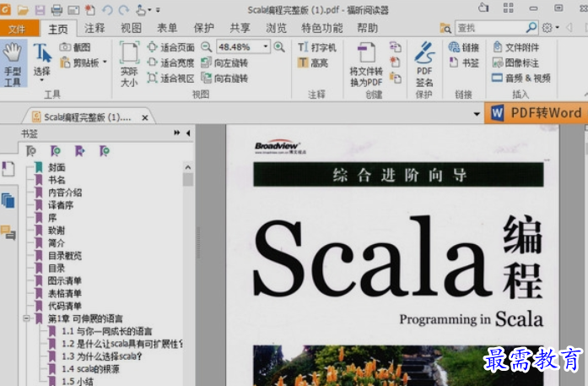
Task: Choose Fit Width (适合宽度)
Action: 171,63
